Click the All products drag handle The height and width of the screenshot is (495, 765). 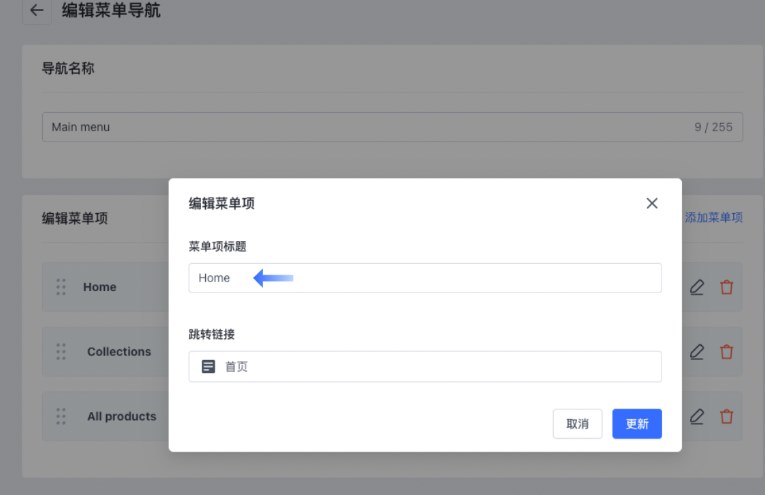(x=61, y=416)
